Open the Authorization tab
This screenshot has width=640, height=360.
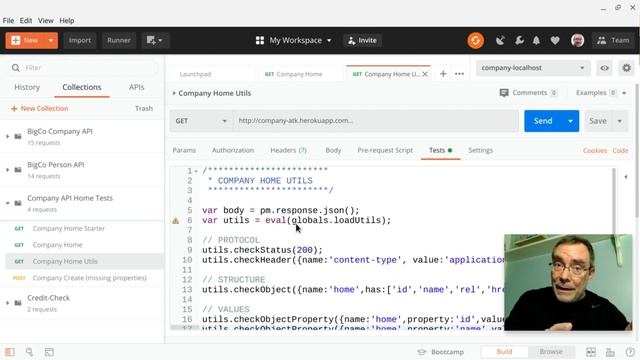tap(233, 150)
